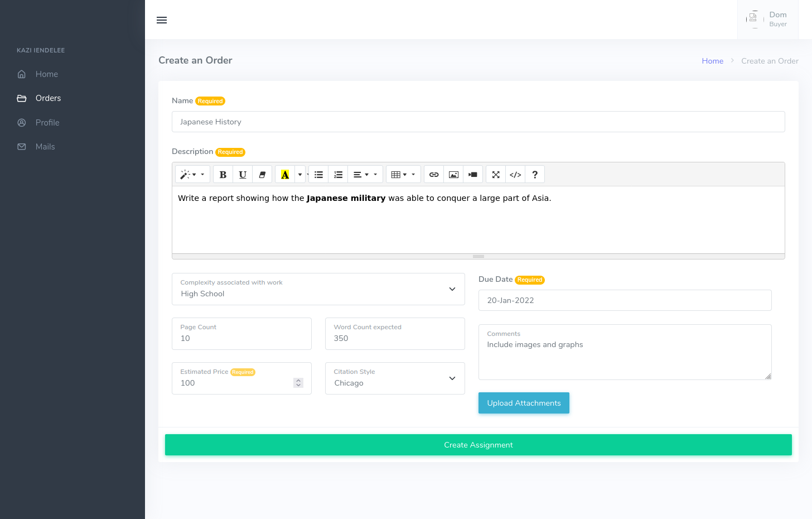
Task: Open the Complexity associated with work dropdown
Action: coord(318,289)
